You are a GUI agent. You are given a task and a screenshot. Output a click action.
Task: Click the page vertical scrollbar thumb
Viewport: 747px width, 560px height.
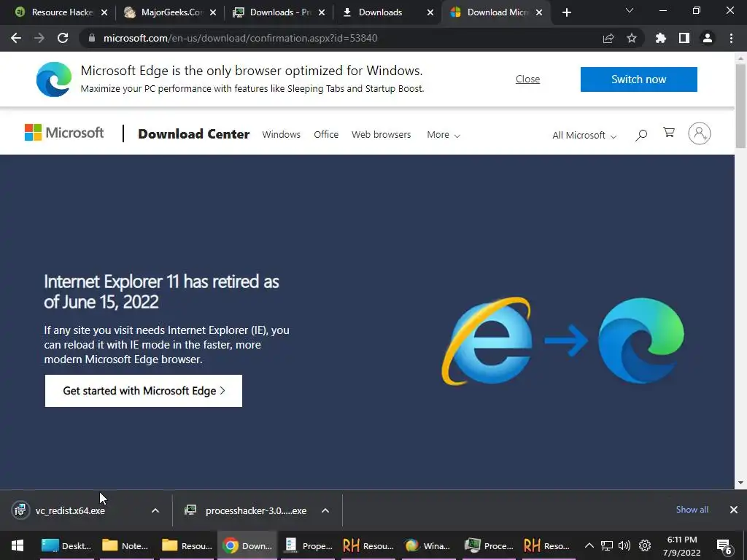click(741, 106)
